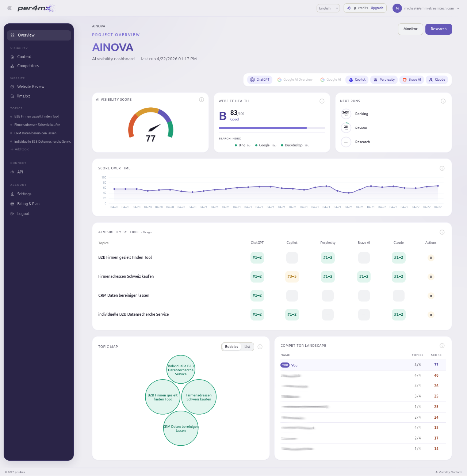Click the Website Health score progress bar
467x476 pixels.
pyautogui.click(x=272, y=128)
